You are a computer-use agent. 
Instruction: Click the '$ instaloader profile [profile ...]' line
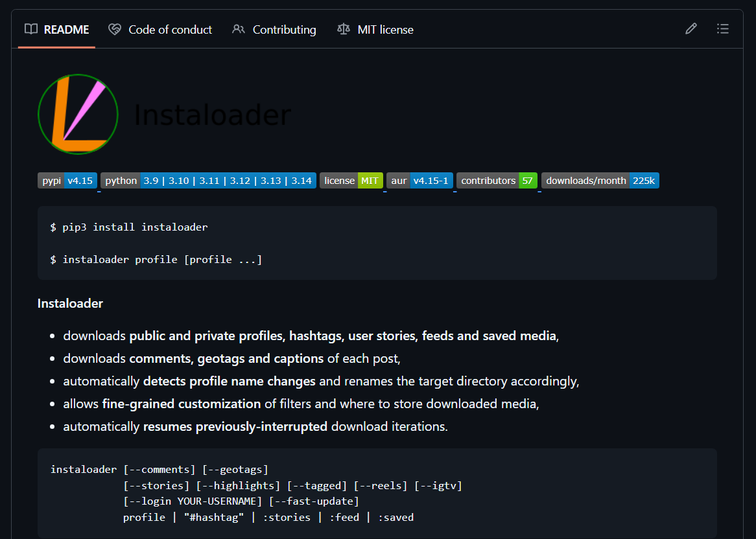click(x=156, y=260)
